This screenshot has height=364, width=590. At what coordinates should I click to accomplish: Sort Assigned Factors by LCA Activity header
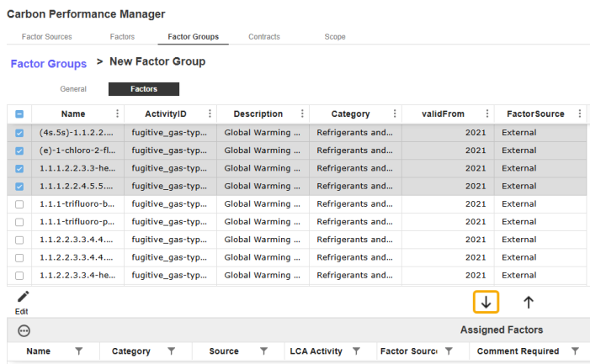pos(316,351)
